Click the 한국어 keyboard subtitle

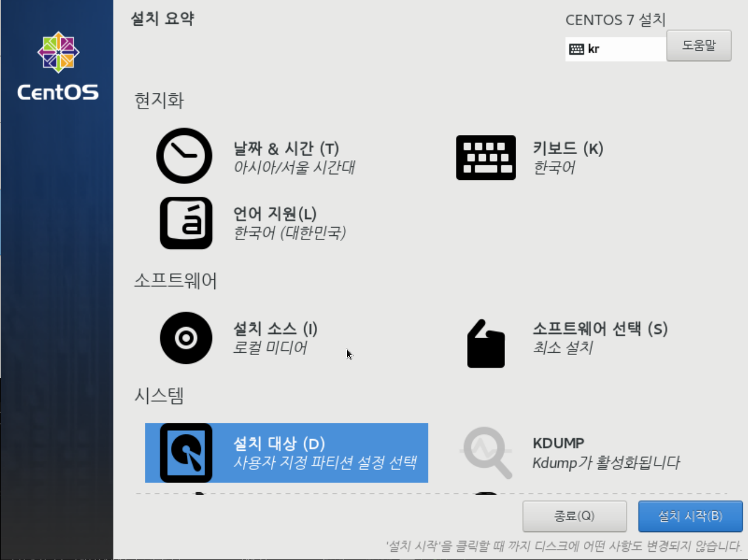coord(554,168)
